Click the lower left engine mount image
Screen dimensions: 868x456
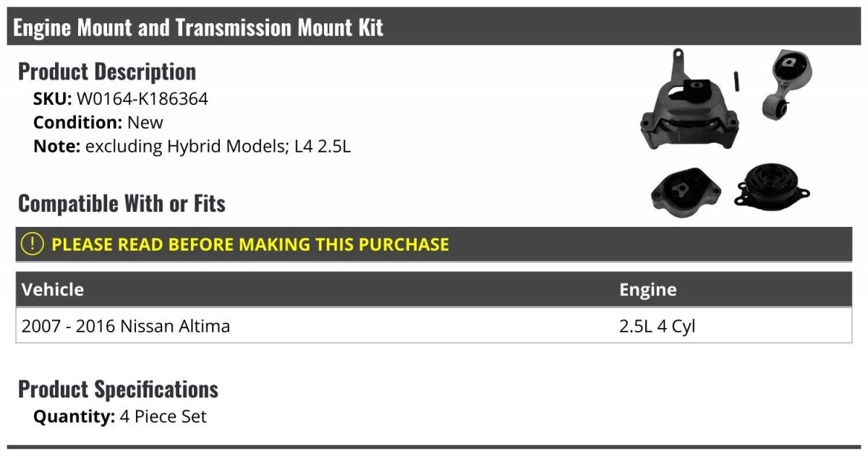pos(686,192)
